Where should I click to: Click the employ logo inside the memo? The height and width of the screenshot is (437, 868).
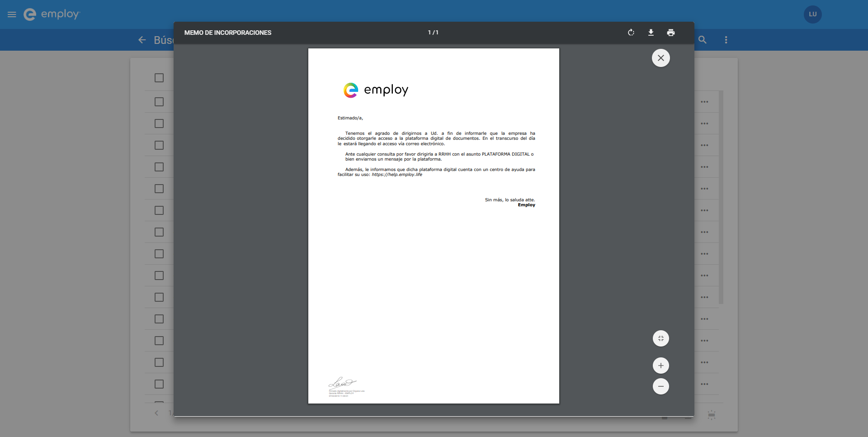[376, 90]
